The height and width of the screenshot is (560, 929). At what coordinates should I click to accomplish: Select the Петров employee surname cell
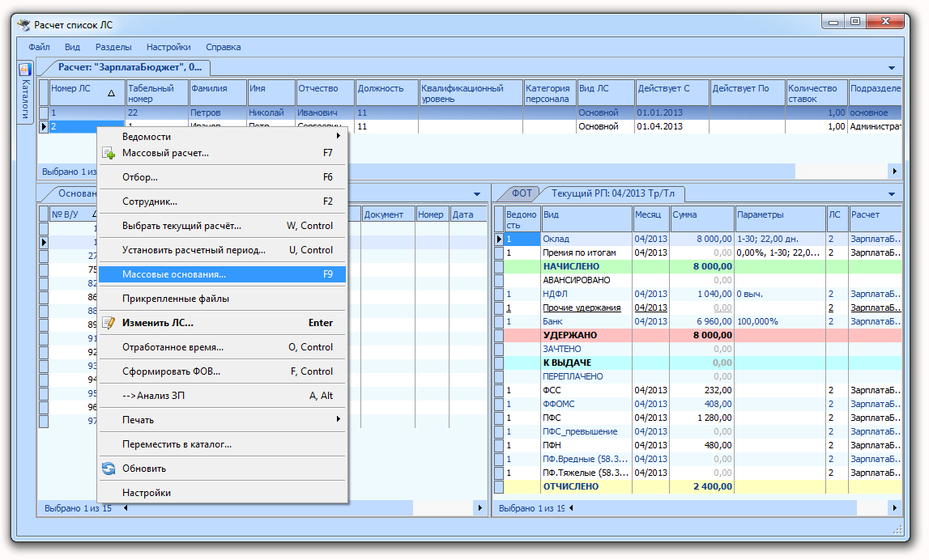[x=217, y=112]
